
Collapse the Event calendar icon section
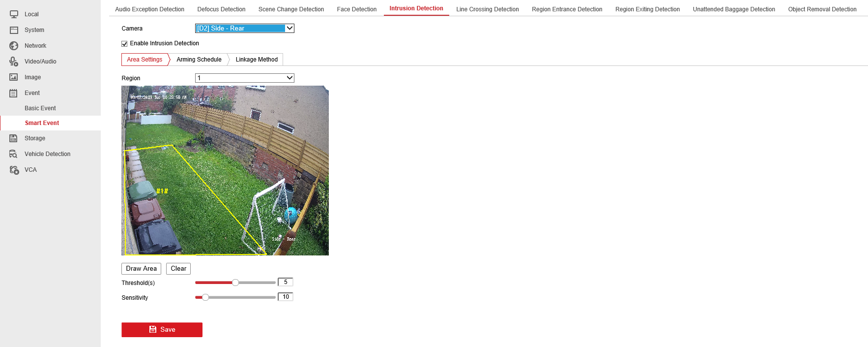pos(14,93)
